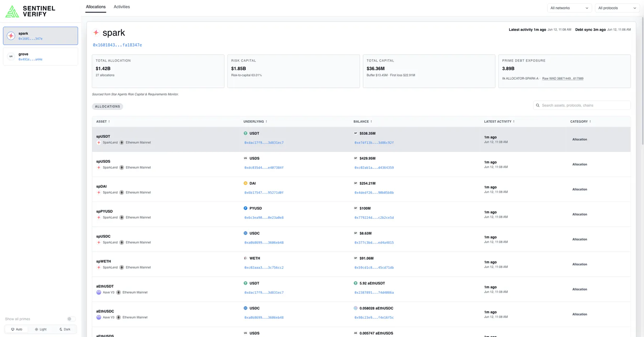The width and height of the screenshot is (644, 337).
Task: Click the USDT token icon in spUSDT row
Action: click(245, 133)
